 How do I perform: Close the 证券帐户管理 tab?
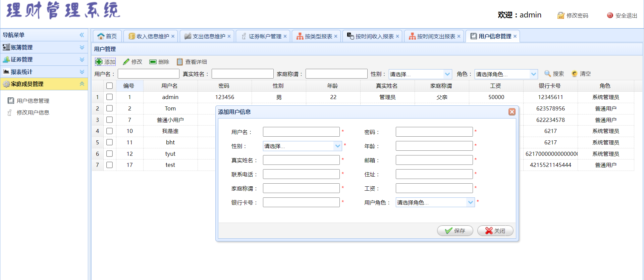[x=285, y=36]
